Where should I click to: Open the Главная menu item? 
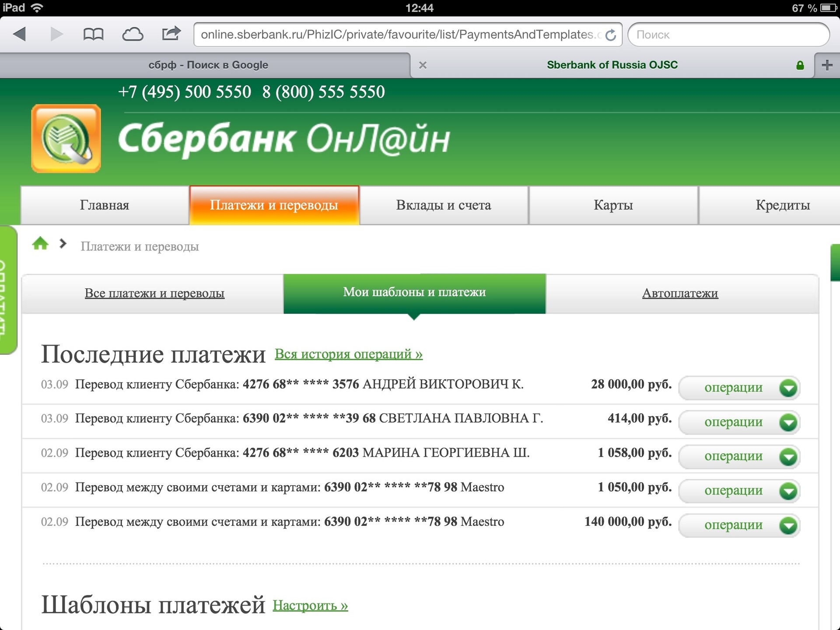[105, 205]
